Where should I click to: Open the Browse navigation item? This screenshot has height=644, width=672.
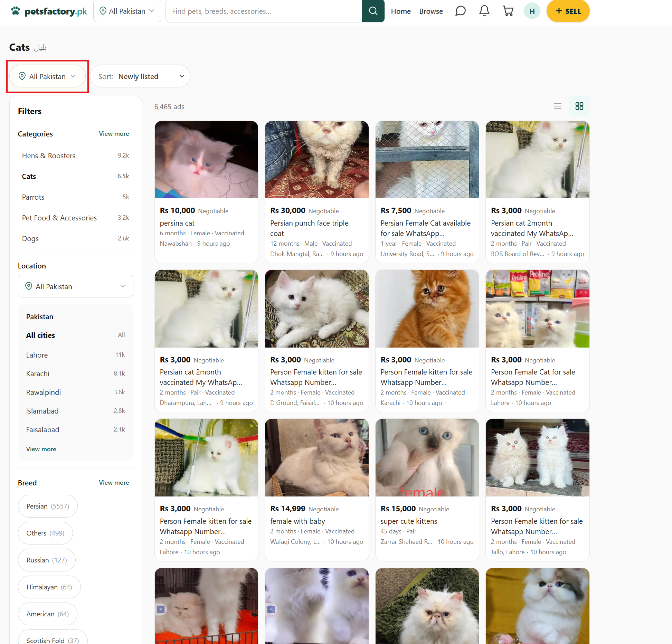click(x=431, y=11)
